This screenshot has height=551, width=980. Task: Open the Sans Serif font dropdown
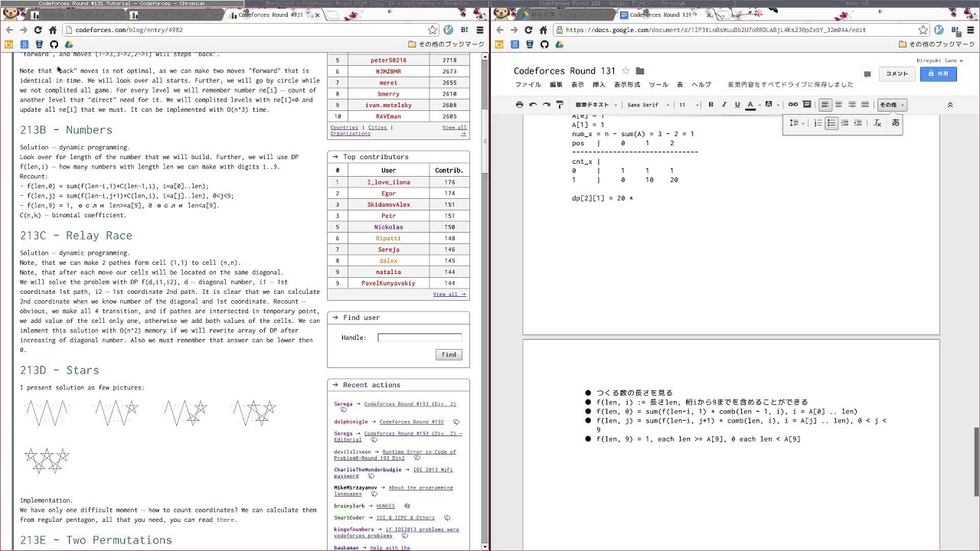click(648, 105)
